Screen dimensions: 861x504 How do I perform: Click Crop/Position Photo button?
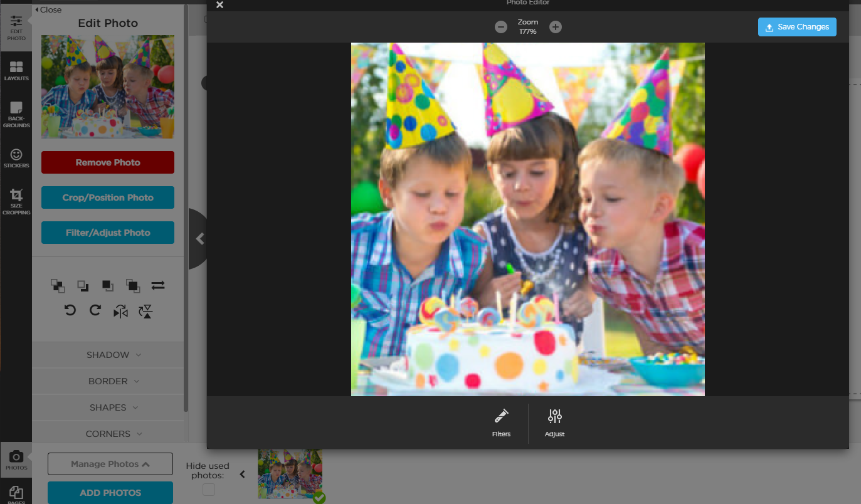[108, 197]
